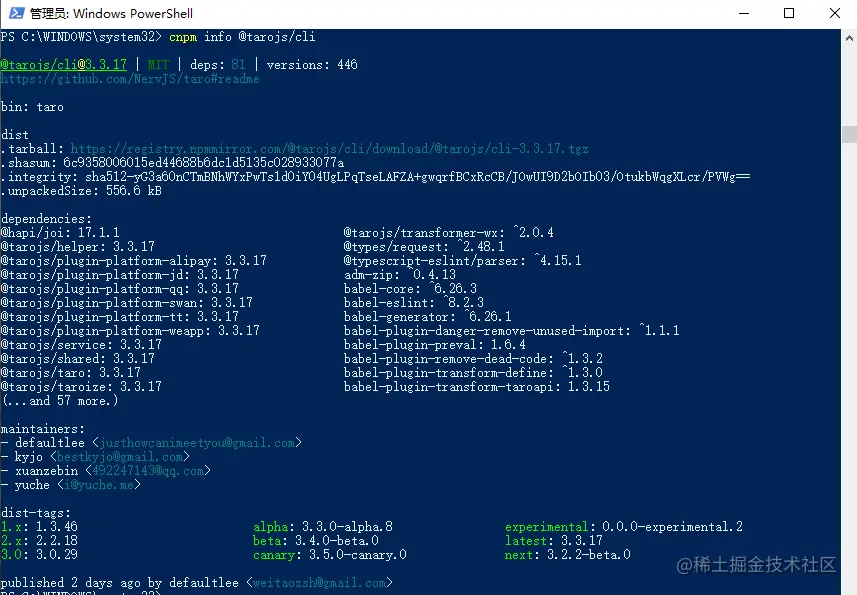
Task: Click the scrollbar track below the thumb
Action: click(849, 350)
